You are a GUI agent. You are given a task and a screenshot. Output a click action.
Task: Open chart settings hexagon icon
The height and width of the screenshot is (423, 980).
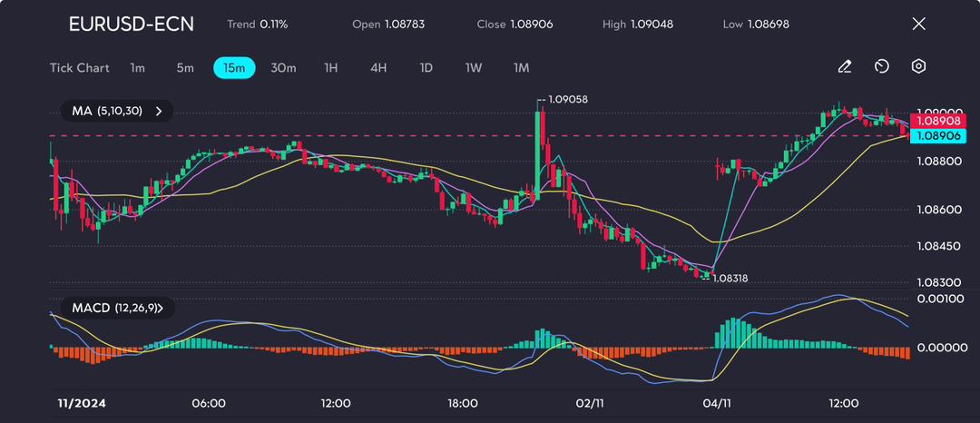point(918,66)
